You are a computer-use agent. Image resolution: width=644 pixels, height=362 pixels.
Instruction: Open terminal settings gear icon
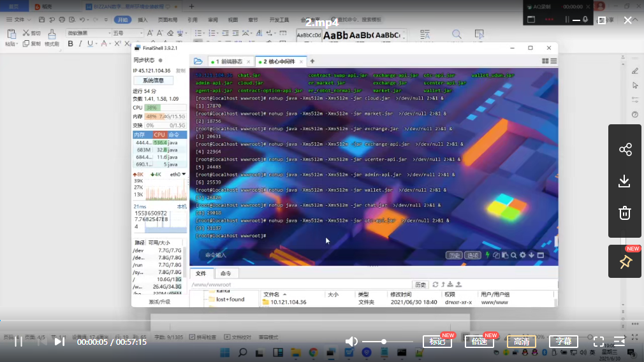point(522,255)
